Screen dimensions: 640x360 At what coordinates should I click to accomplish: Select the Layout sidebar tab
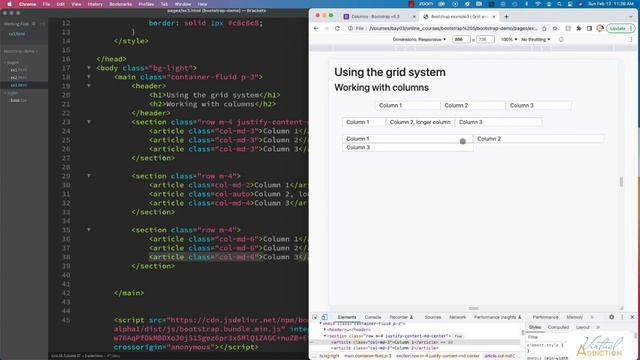pos(582,327)
